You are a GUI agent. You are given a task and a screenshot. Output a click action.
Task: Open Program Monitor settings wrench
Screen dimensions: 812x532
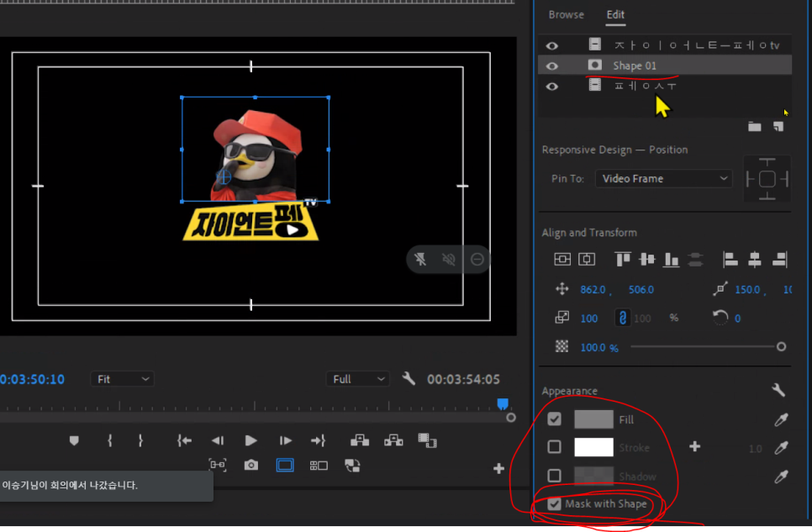tap(409, 379)
